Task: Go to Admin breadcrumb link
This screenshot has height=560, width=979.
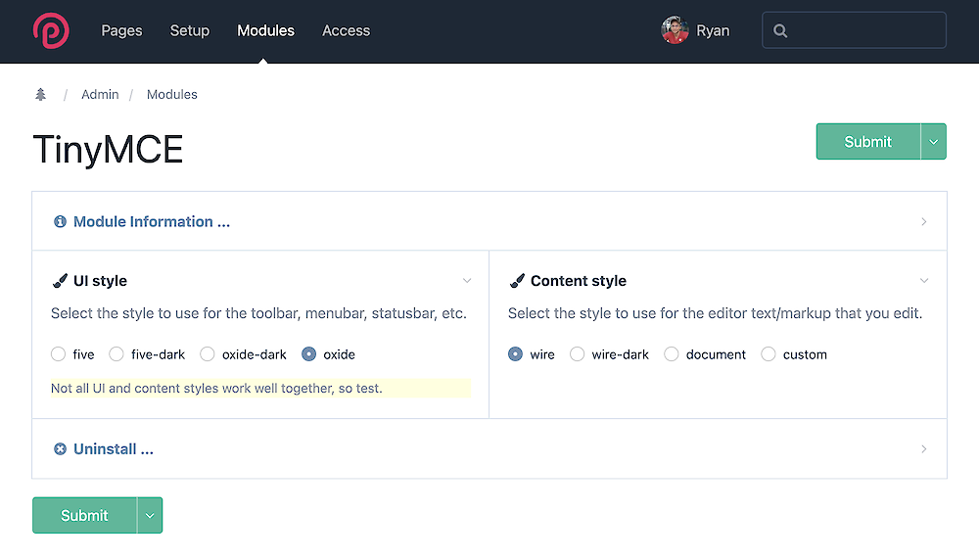Action: [100, 94]
